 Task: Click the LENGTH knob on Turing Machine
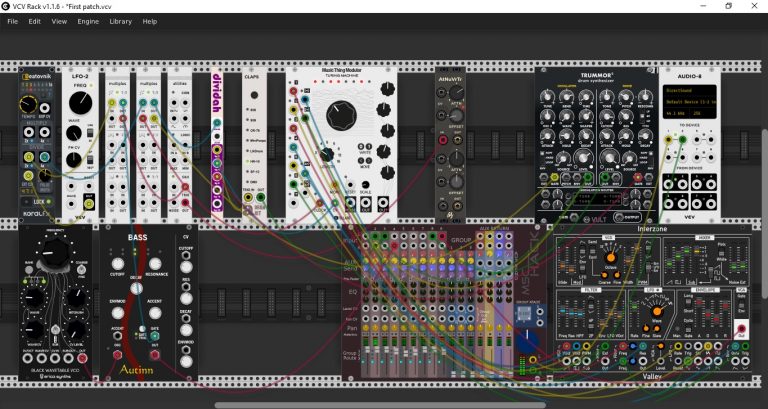[x=327, y=154]
